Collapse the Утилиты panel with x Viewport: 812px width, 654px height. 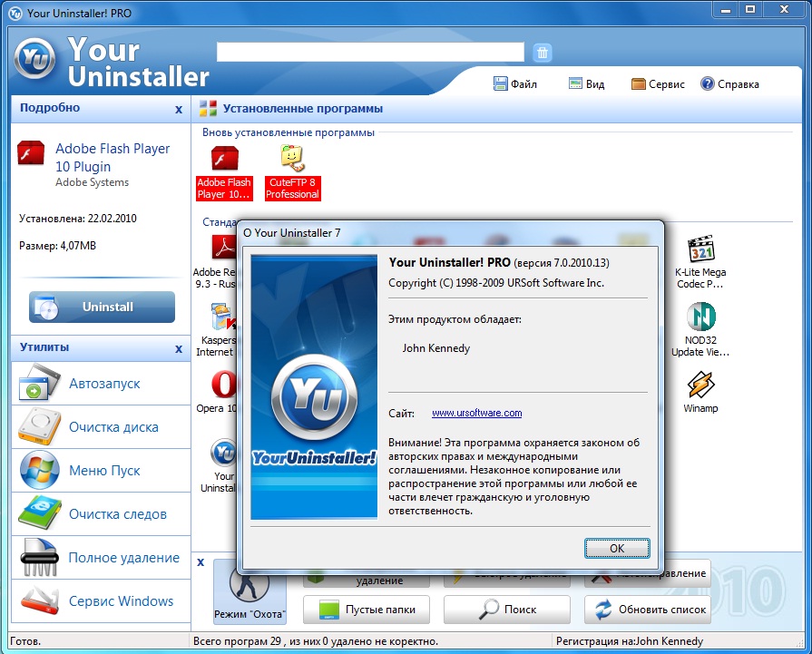coord(178,348)
